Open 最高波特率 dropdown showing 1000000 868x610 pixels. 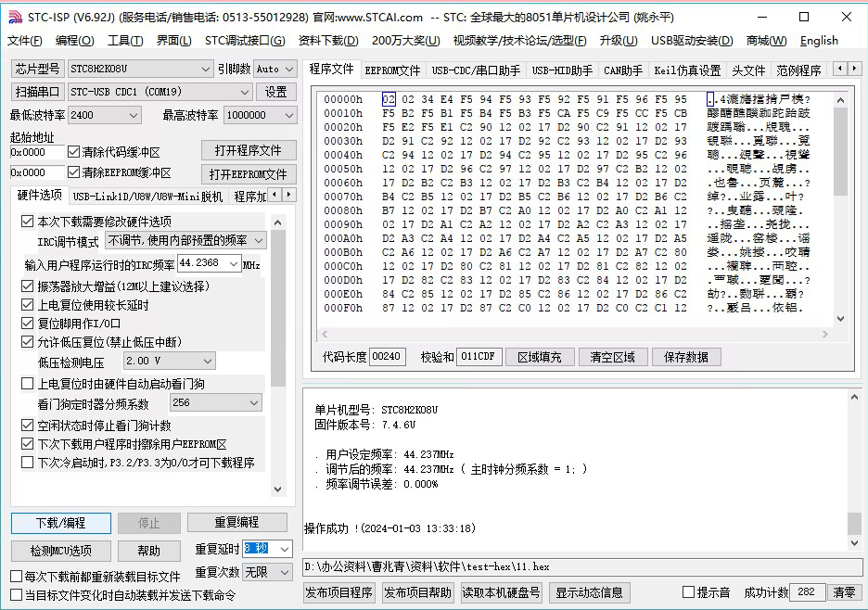coord(261,115)
